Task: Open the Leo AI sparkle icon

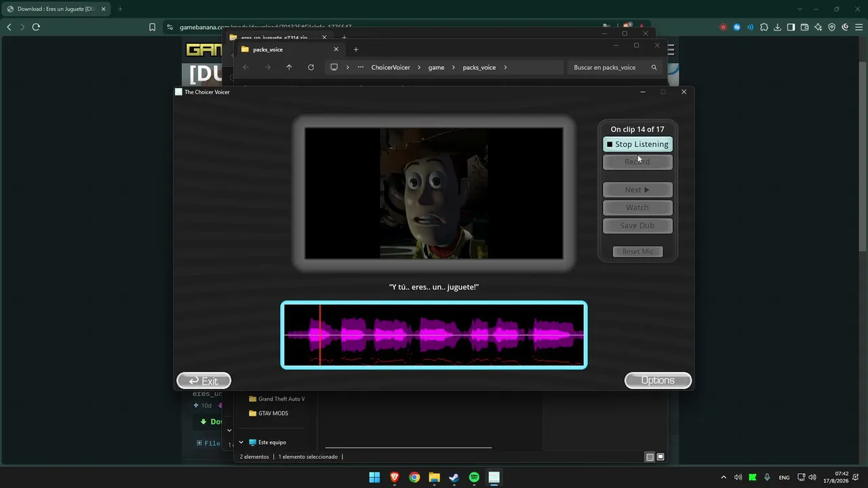Action: click(x=818, y=27)
